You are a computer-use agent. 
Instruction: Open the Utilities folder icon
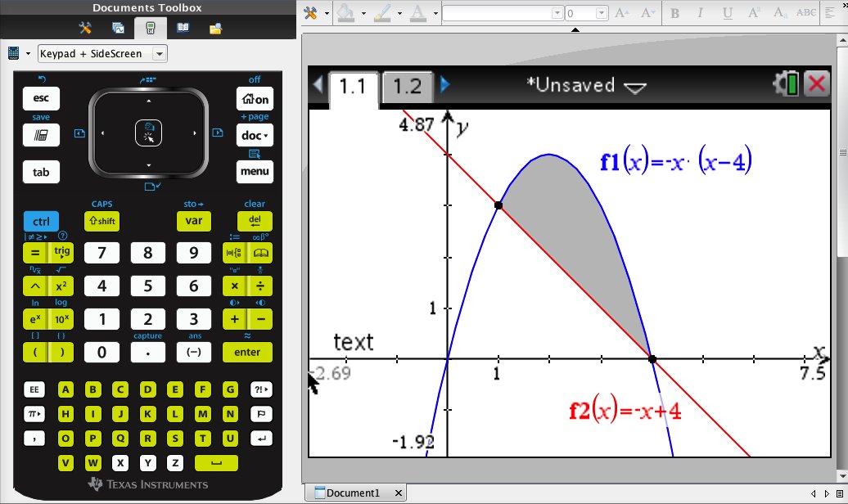pyautogui.click(x=216, y=27)
